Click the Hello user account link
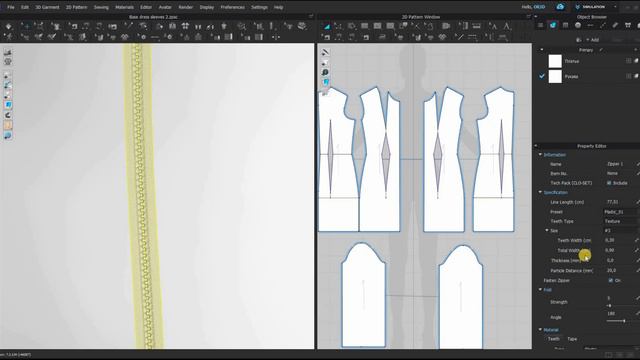The width and height of the screenshot is (640, 360). click(533, 7)
